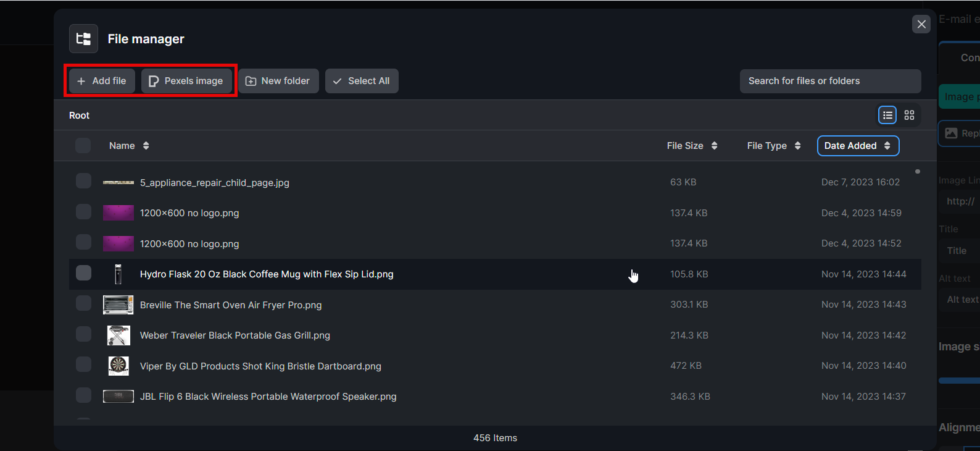Click the Root breadcrumb
Screen dimensions: 980x451
[x=79, y=116]
